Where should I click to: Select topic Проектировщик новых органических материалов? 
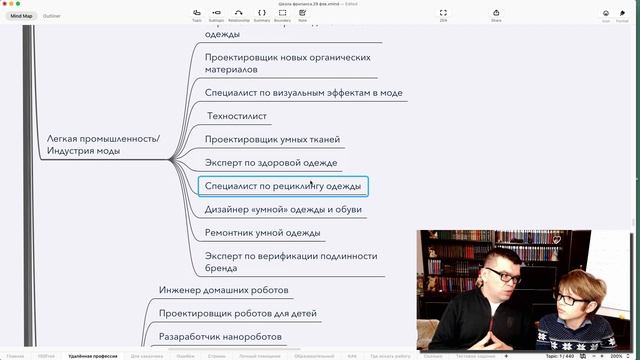(x=288, y=63)
